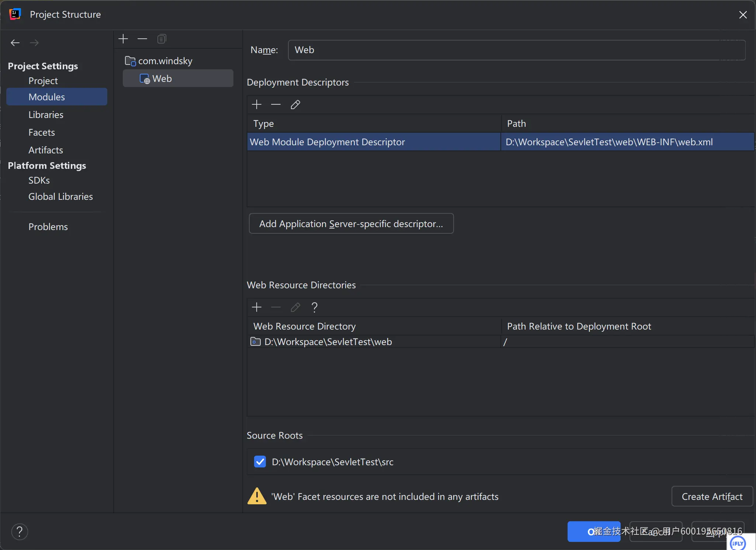Click the Name input field
This screenshot has width=756, height=550.
tap(516, 50)
